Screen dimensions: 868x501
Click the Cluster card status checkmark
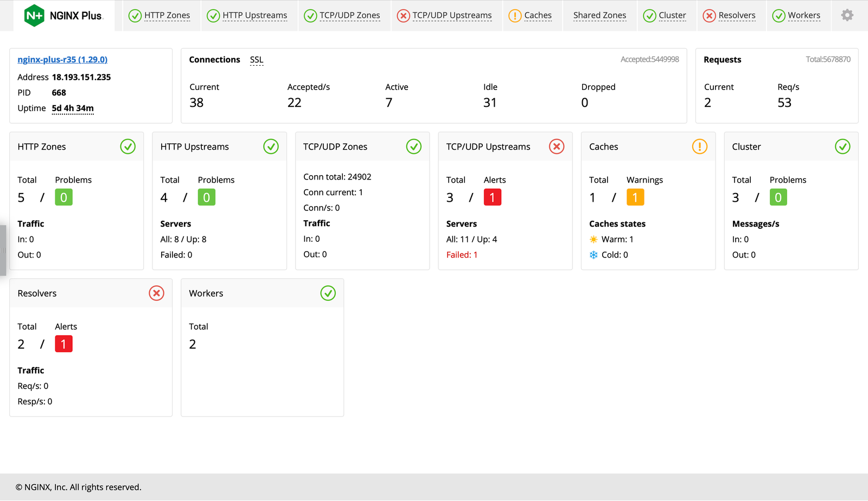843,146
